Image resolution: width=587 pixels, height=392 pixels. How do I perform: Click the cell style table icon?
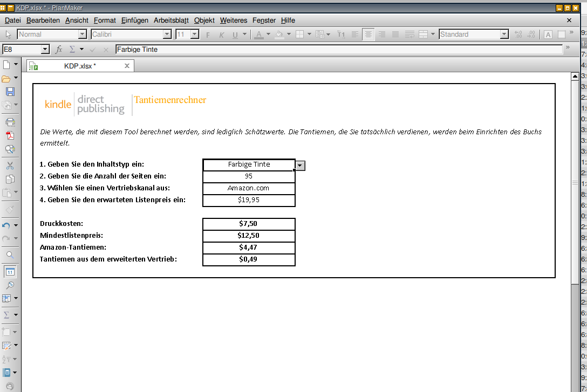pyautogui.click(x=320, y=35)
